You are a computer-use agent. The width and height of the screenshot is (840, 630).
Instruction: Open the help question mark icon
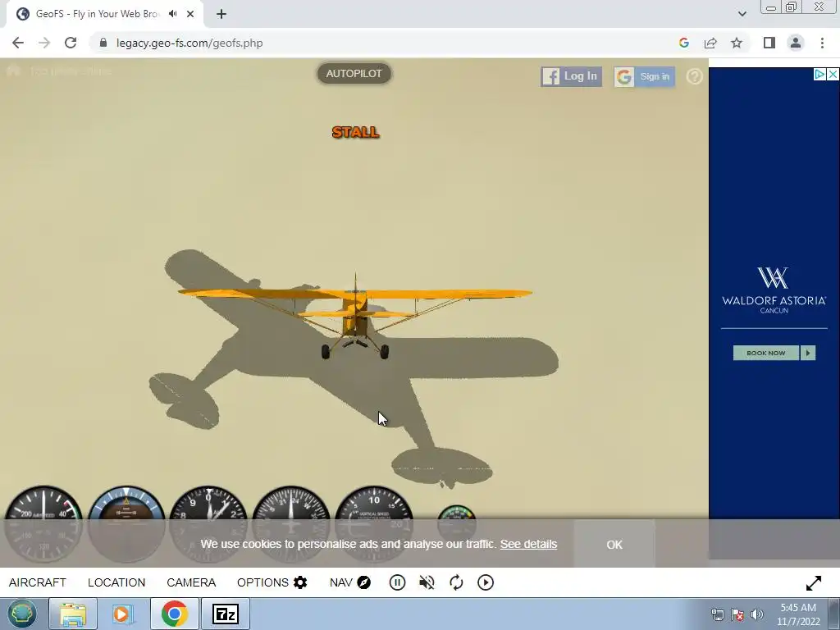click(x=694, y=76)
